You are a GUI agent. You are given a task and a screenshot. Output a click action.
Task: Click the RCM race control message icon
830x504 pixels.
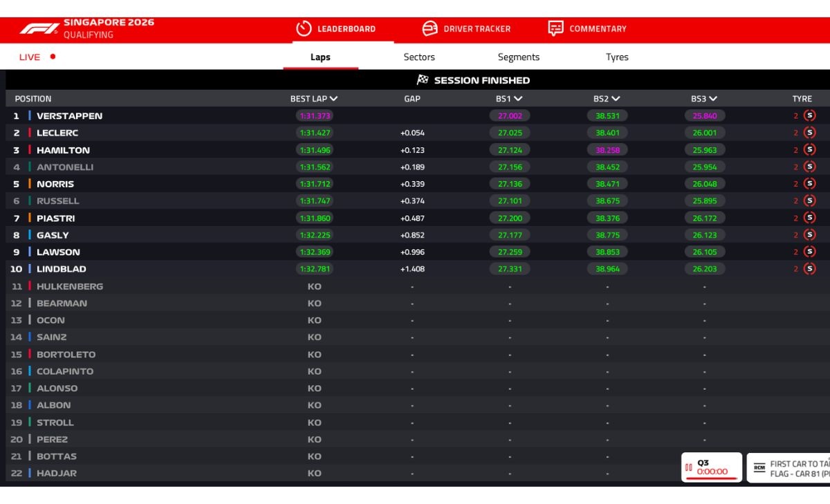point(759,468)
